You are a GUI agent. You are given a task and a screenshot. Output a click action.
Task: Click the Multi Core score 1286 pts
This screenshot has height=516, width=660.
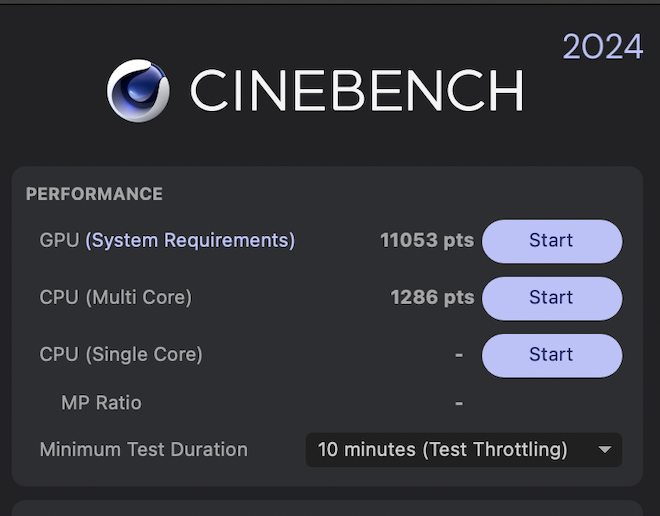click(432, 298)
